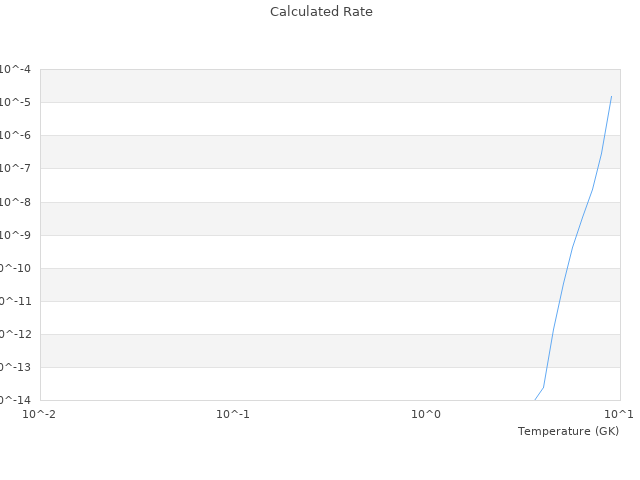This screenshot has width=640, height=480.
Task: Click the 10^-9 y-axis tick label
Action: [x=16, y=235]
